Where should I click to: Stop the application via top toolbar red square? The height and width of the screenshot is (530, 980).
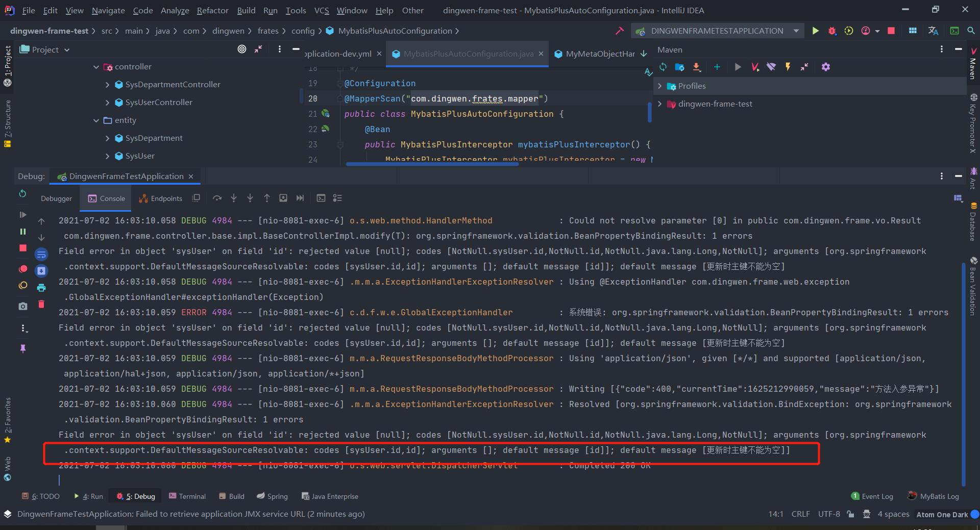tap(891, 31)
